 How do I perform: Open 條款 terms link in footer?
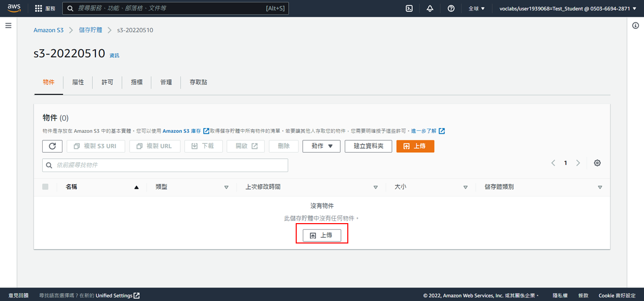(583, 296)
